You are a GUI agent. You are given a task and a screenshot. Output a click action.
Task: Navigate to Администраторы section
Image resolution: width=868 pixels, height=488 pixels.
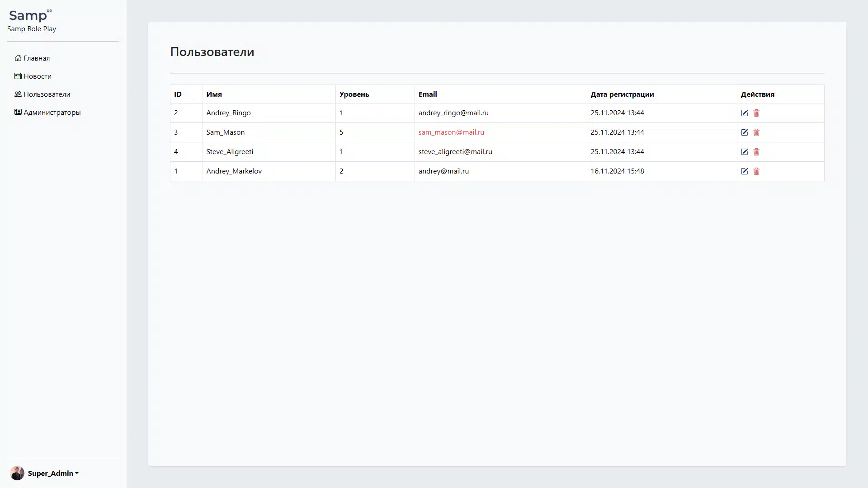tap(52, 113)
